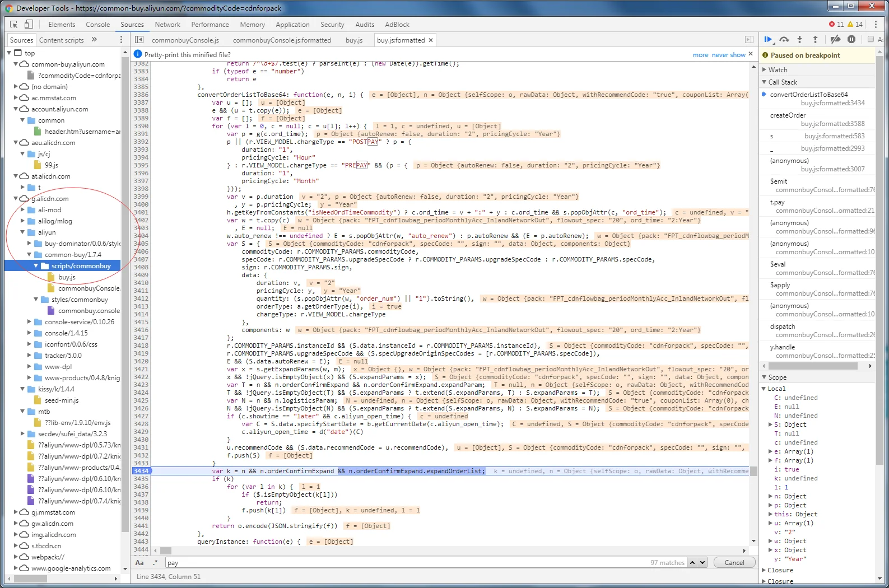Click the pause on exceptions icon
Screen dimensions: 889x588
tap(851, 39)
